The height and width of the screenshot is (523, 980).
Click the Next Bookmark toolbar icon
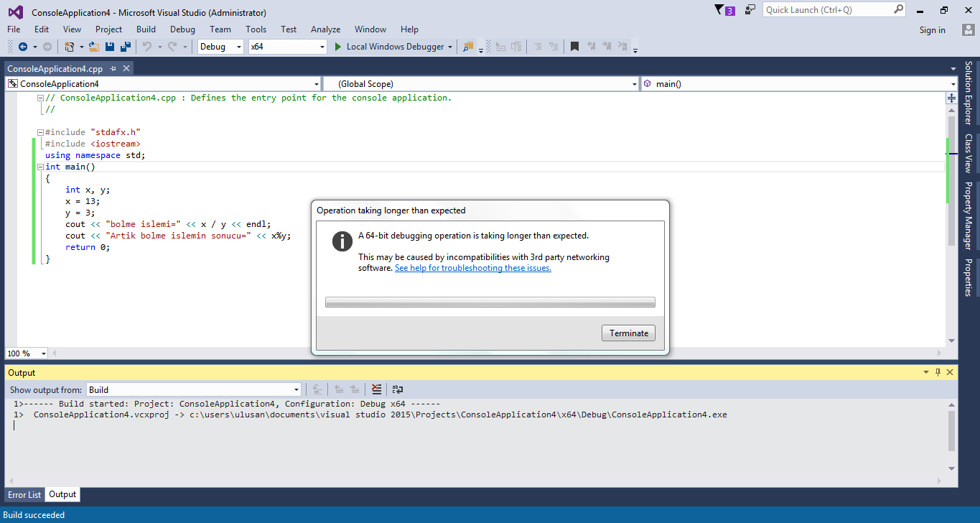click(x=607, y=47)
